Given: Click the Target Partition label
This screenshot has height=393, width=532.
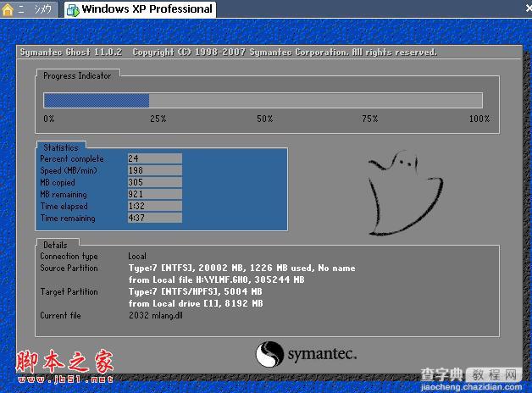Looking at the screenshot, I should pos(69,291).
